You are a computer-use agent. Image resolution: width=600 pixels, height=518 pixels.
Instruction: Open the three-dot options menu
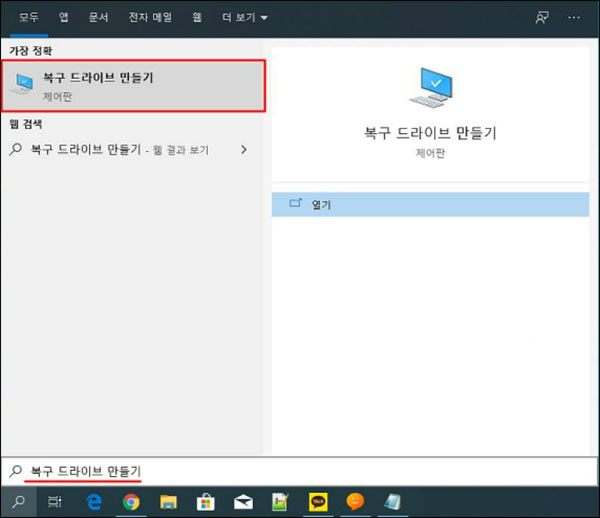[x=574, y=17]
